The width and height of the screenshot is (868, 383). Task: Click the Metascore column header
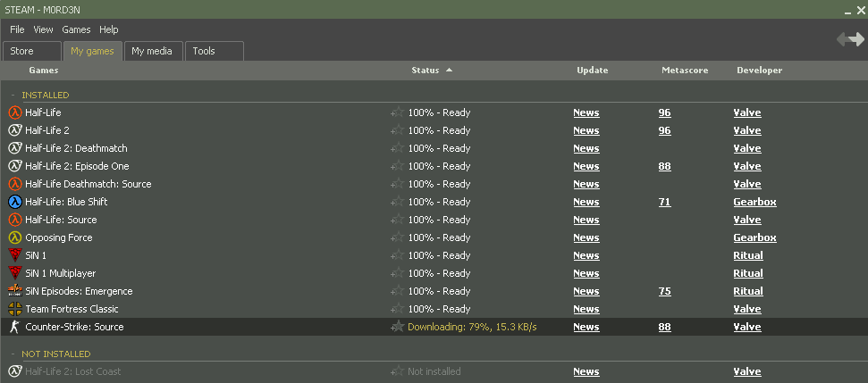click(x=685, y=71)
